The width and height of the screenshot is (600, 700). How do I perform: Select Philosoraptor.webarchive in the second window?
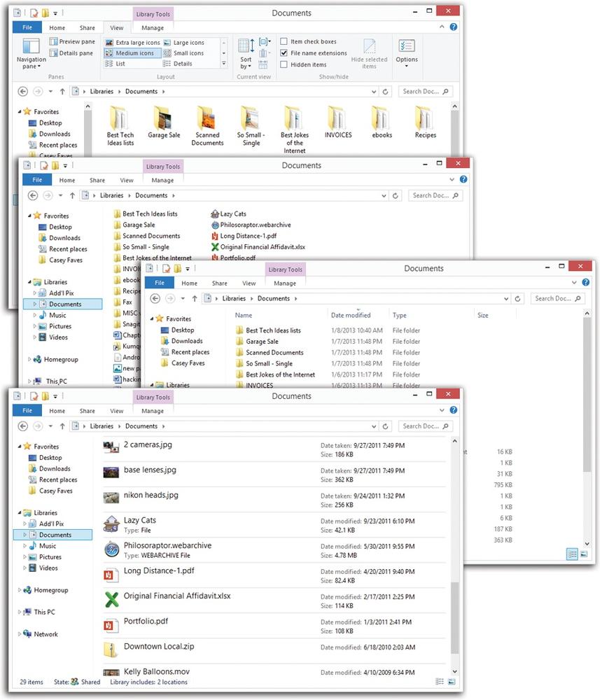click(251, 225)
